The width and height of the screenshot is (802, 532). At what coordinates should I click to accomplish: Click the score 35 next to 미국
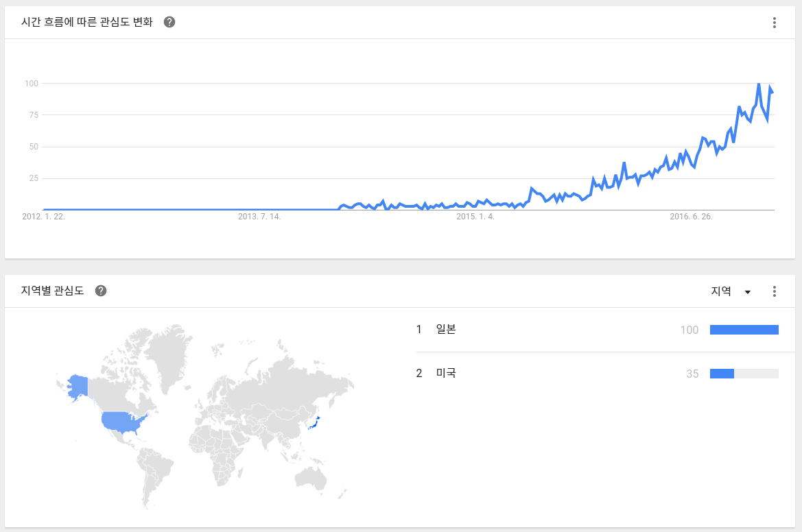tap(692, 374)
